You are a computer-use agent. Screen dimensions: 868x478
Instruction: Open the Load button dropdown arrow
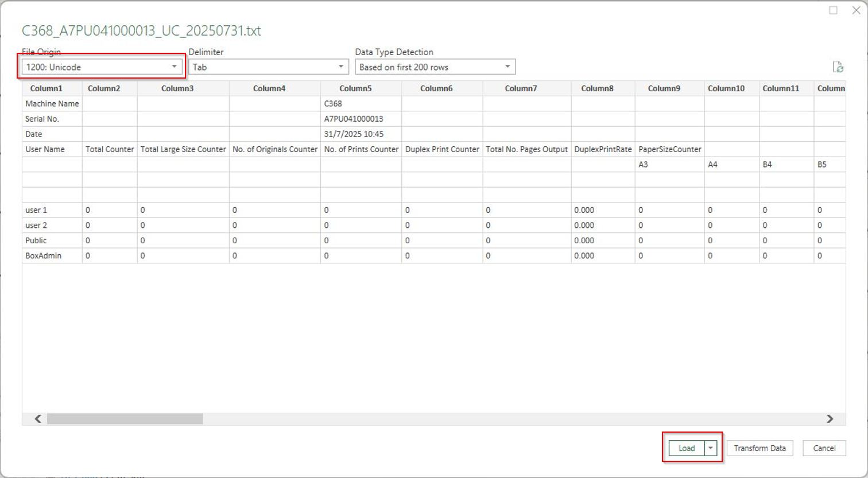(711, 448)
